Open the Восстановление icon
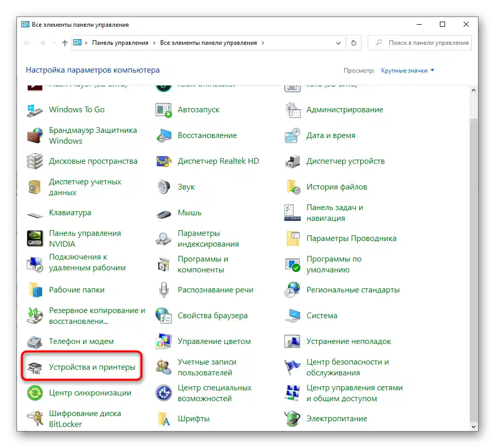The width and height of the screenshot is (495, 448). [163, 135]
